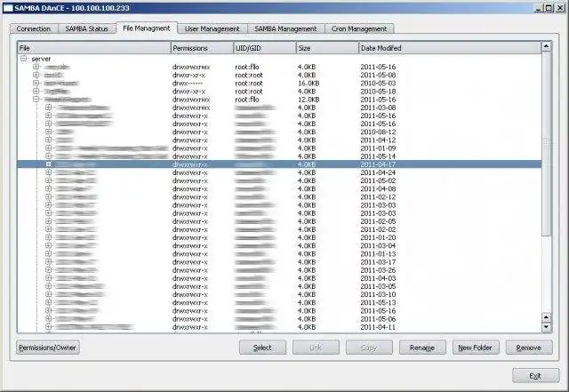Select the server tree label
This screenshot has width=569, height=392.
coord(41,59)
